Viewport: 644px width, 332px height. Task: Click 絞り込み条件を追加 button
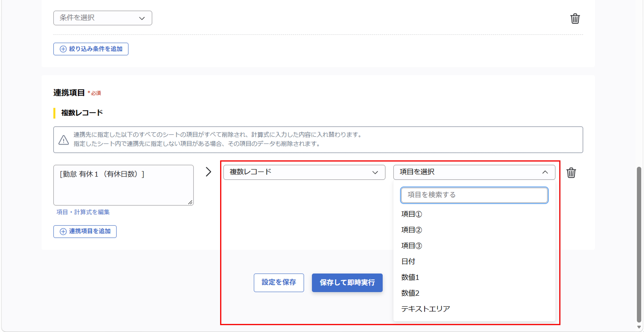pos(91,49)
